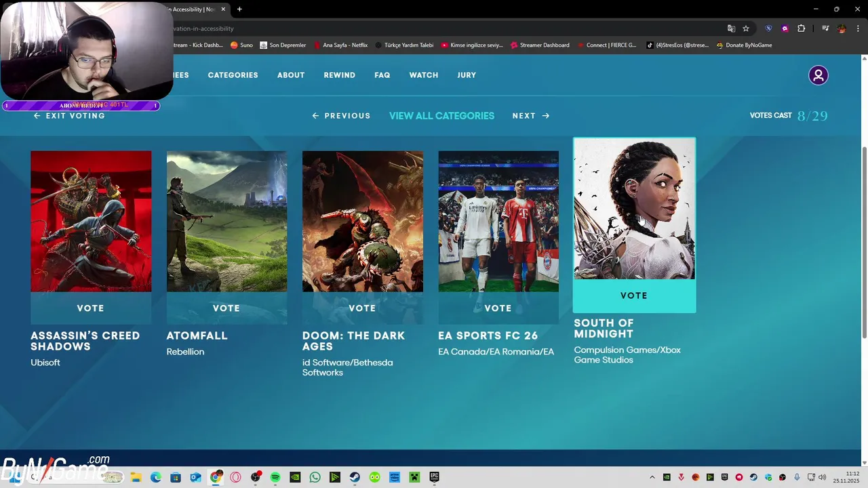Open View All Categories
Image resolution: width=868 pixels, height=488 pixels.
tap(441, 116)
